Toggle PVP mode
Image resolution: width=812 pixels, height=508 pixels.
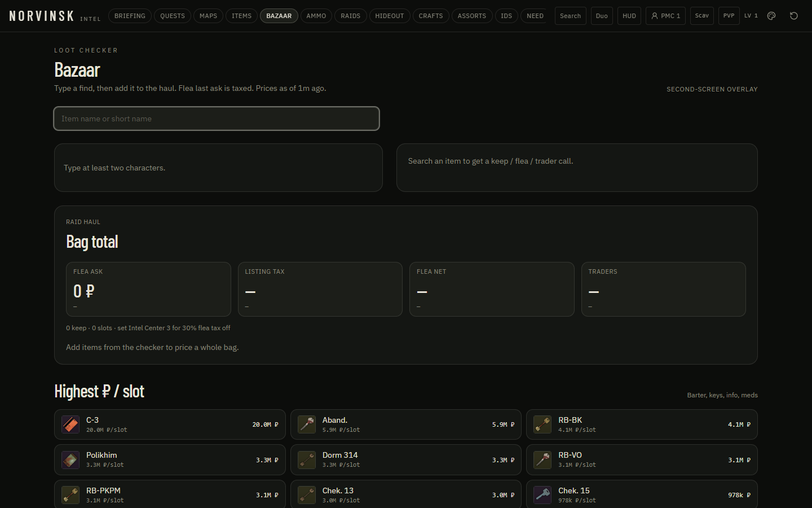click(x=729, y=16)
